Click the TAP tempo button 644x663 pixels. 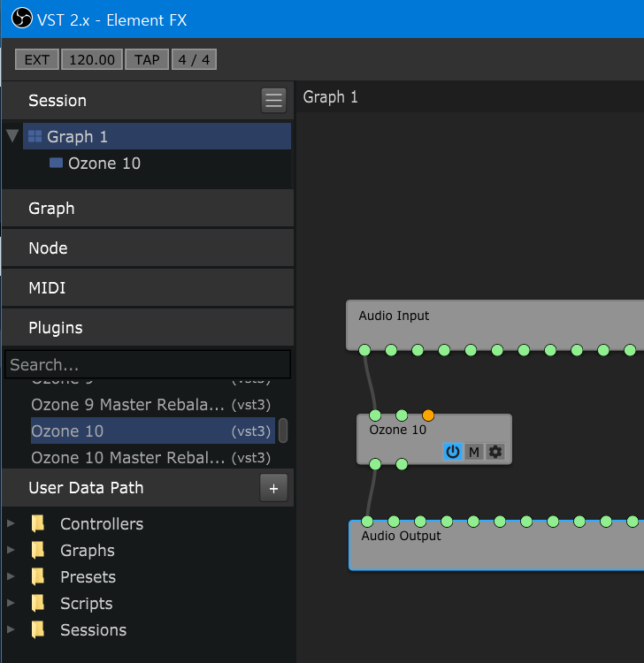pyautogui.click(x=147, y=59)
